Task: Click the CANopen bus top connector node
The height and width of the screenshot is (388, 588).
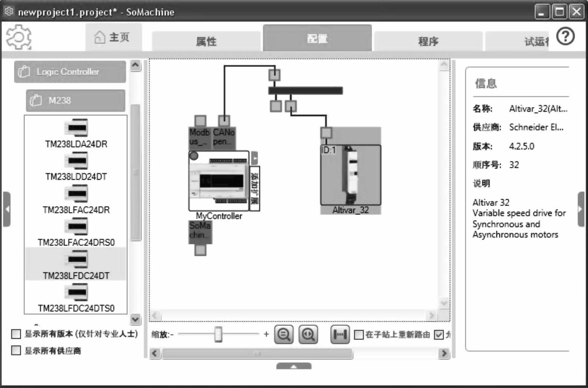Action: click(274, 75)
